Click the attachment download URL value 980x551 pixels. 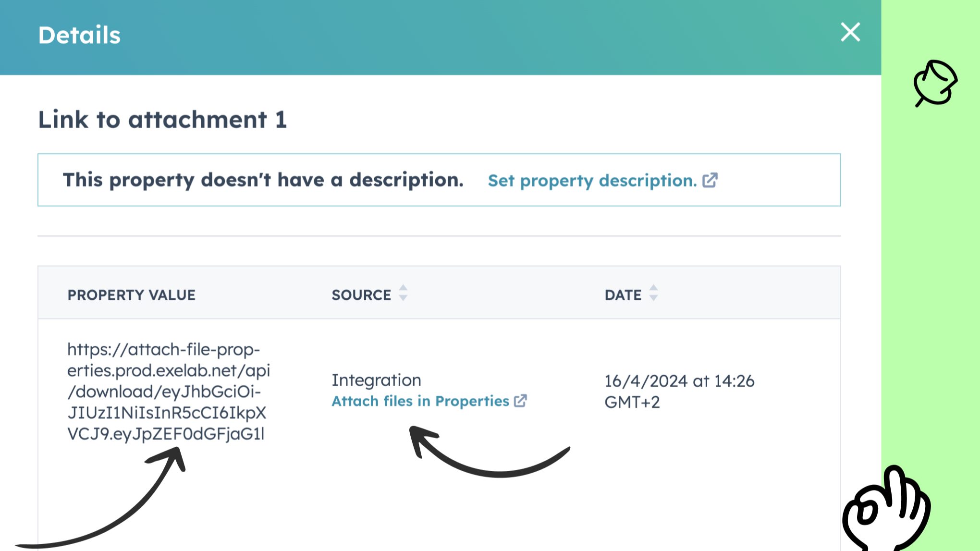coord(168,392)
